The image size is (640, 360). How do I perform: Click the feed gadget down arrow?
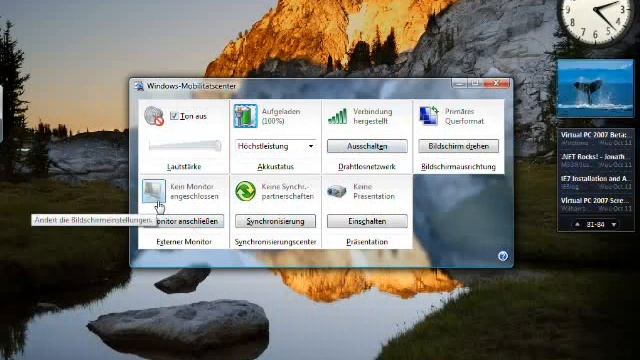click(x=614, y=224)
